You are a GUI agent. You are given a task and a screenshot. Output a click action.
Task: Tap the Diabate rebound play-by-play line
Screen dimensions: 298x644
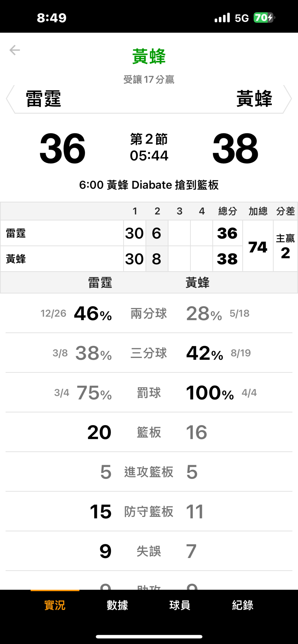click(x=149, y=185)
